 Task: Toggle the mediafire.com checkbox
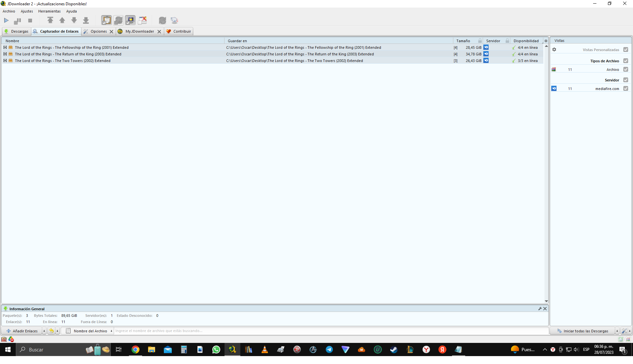[626, 89]
